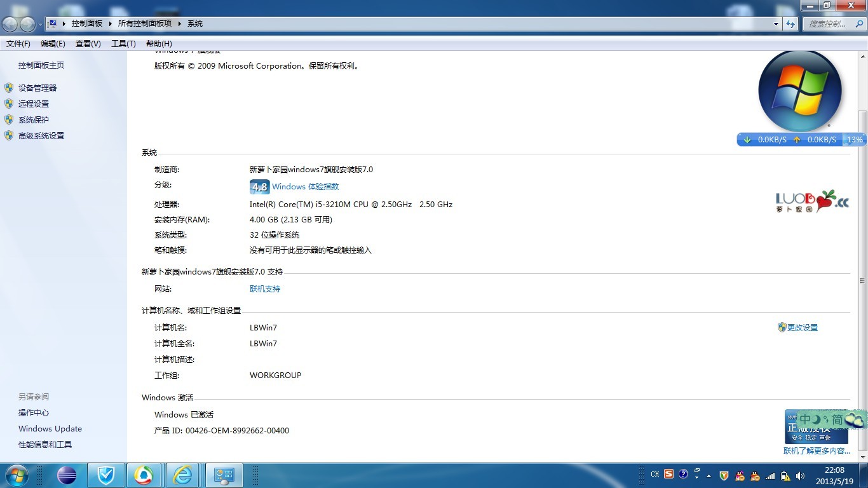Open 性能信息和工具 link
The height and width of the screenshot is (488, 868).
pos(45,445)
